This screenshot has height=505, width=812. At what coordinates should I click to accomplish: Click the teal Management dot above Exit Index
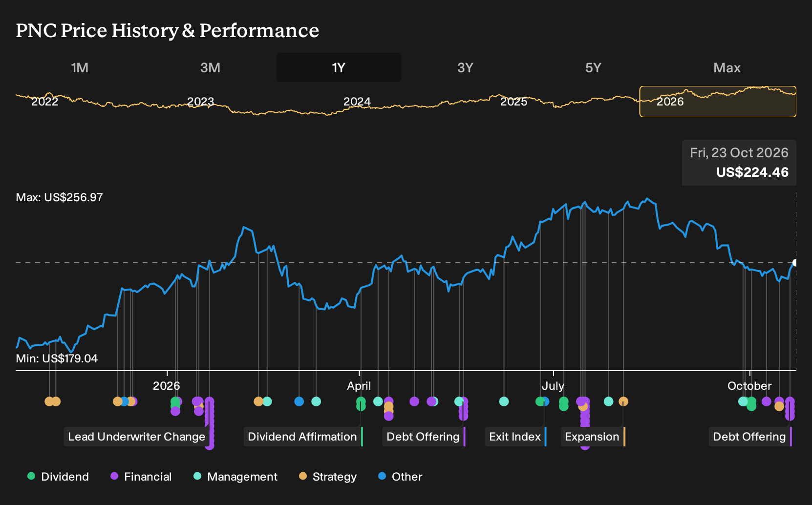(x=504, y=401)
